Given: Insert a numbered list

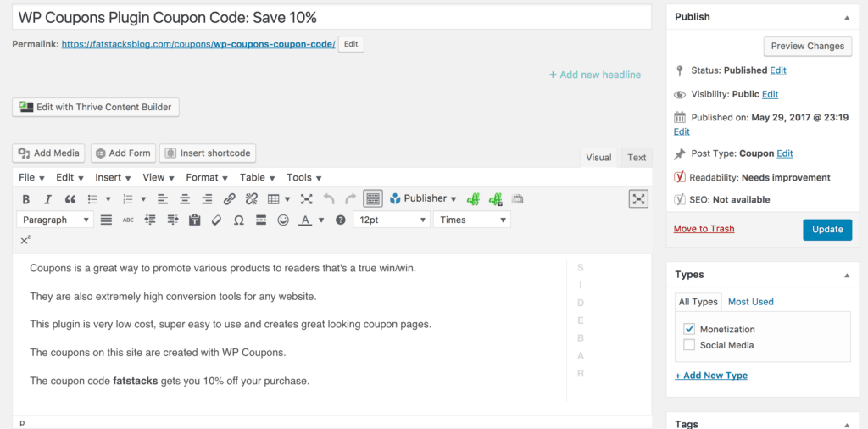Looking at the screenshot, I should (128, 199).
